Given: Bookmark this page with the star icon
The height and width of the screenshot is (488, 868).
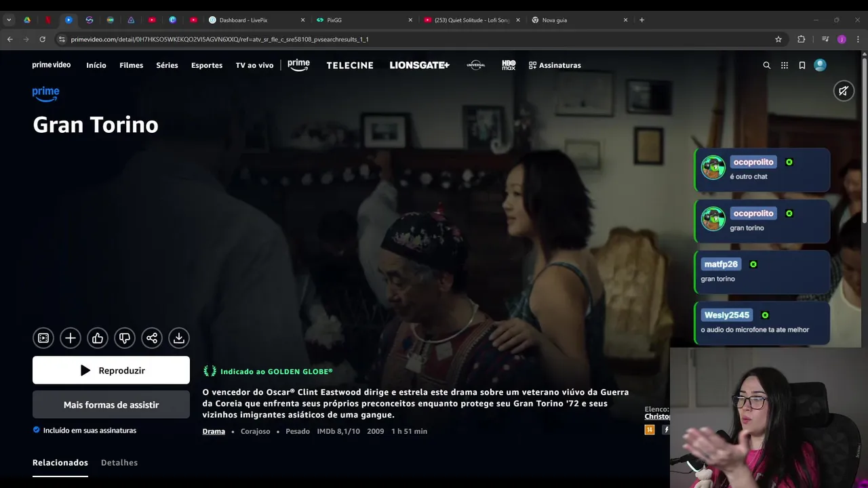Looking at the screenshot, I should coord(778,39).
